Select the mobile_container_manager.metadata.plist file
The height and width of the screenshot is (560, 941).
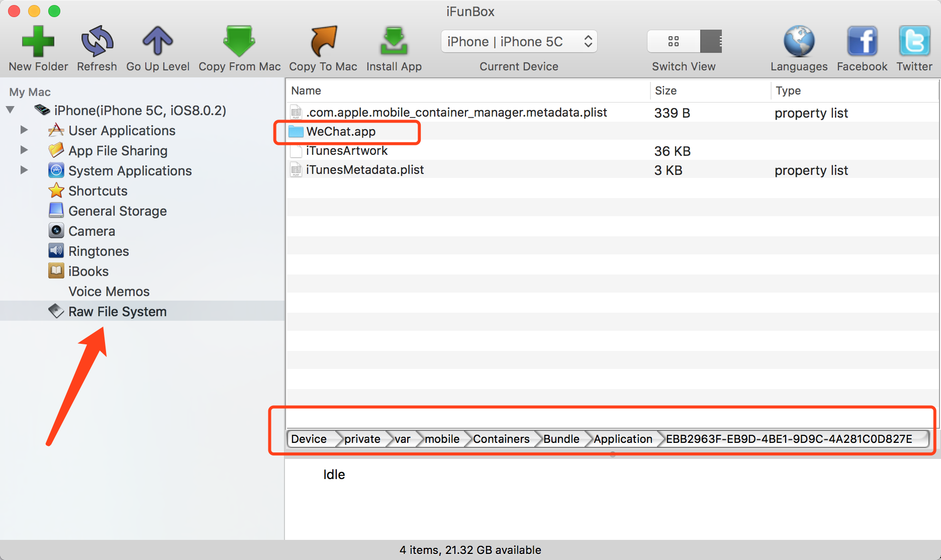(x=456, y=113)
